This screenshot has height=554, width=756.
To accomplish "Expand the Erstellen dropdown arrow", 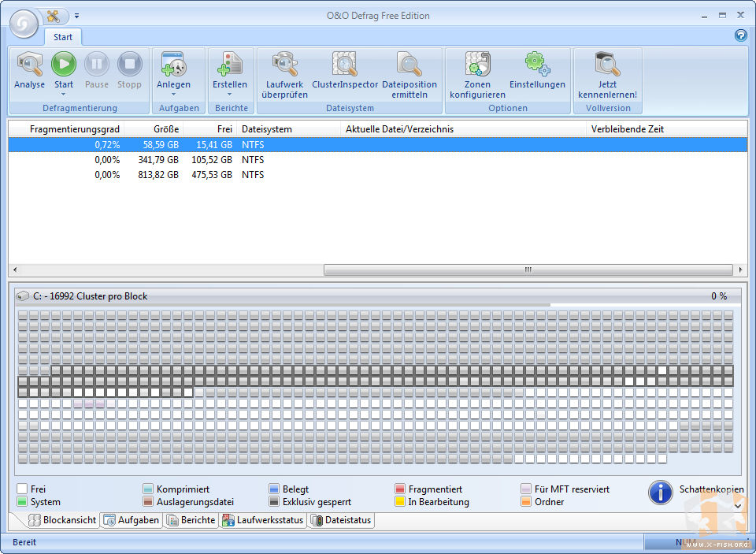I will (x=230, y=95).
